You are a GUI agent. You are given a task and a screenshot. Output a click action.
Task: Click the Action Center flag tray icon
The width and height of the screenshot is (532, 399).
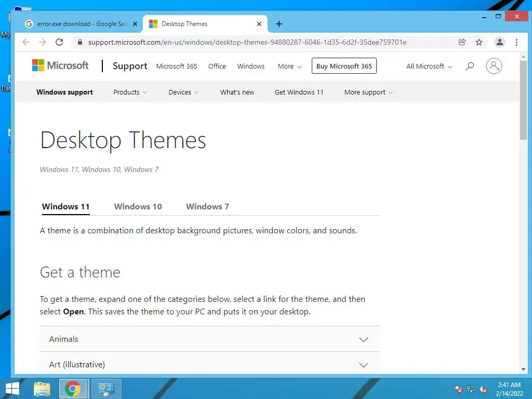(458, 389)
